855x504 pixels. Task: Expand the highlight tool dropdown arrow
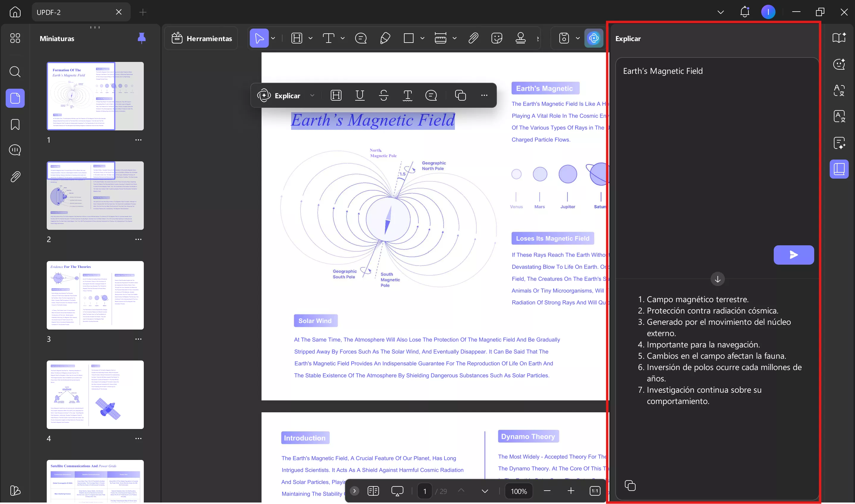coord(310,38)
